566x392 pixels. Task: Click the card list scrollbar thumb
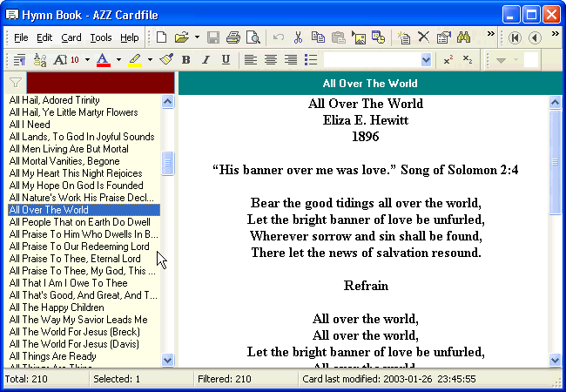click(167, 163)
